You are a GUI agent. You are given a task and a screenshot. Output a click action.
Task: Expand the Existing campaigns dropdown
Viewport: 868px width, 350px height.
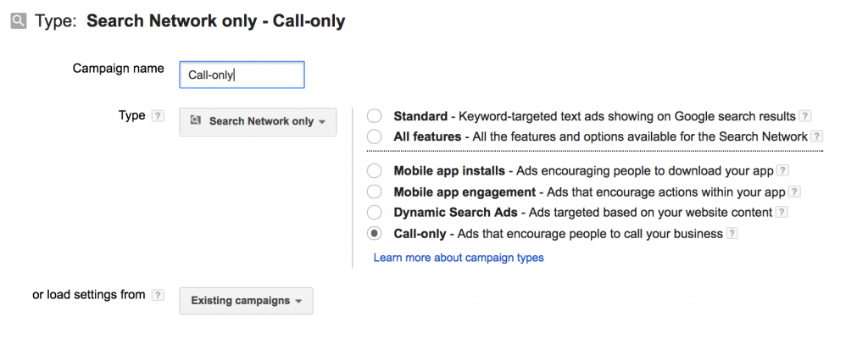click(247, 301)
